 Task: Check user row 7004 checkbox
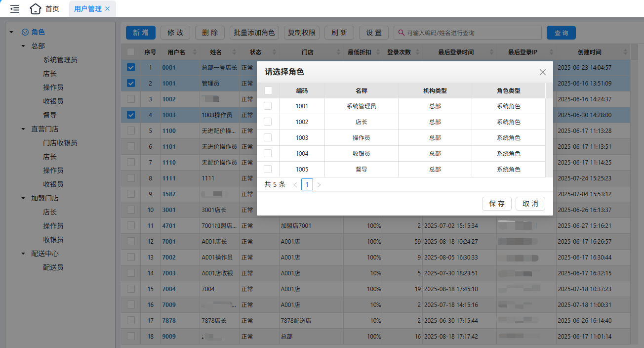tap(131, 289)
